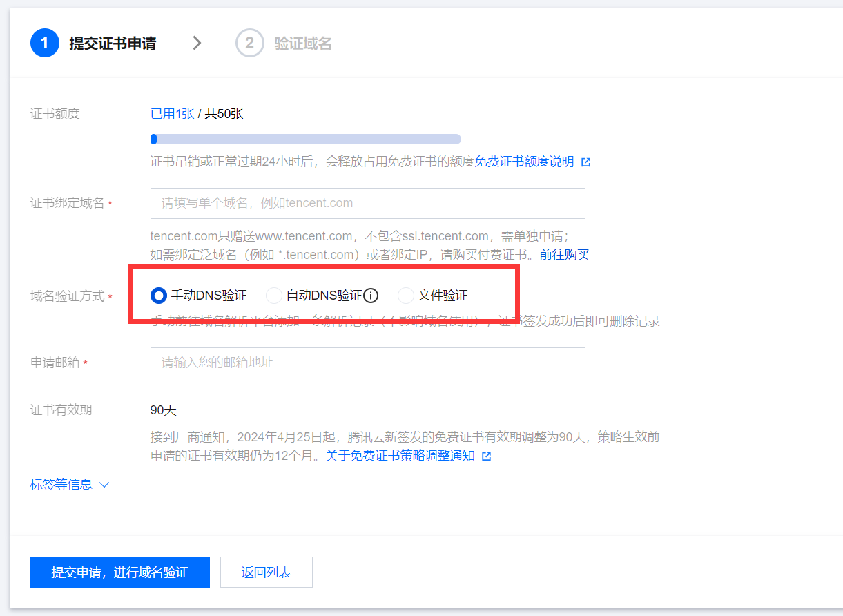843x616 pixels.
Task: Click the step 2 circle number icon
Action: point(249,44)
